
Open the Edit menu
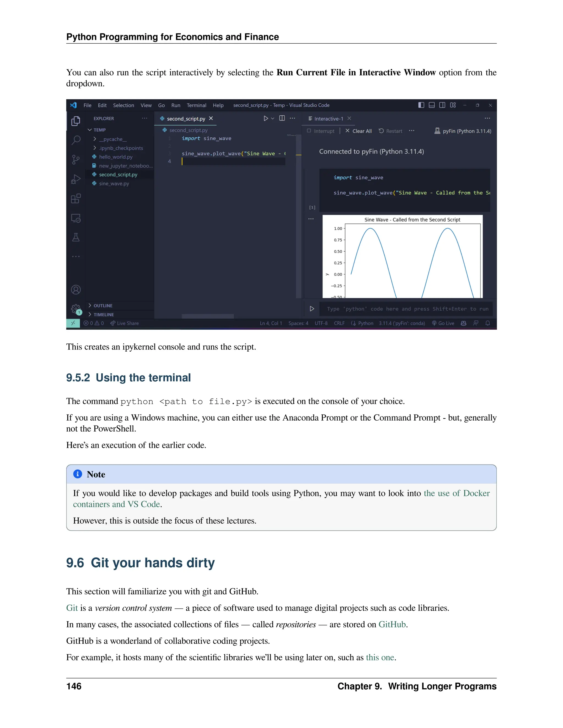(x=102, y=105)
